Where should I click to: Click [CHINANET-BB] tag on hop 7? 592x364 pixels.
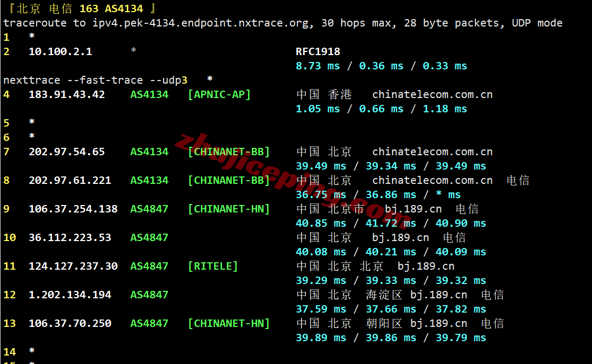229,152
